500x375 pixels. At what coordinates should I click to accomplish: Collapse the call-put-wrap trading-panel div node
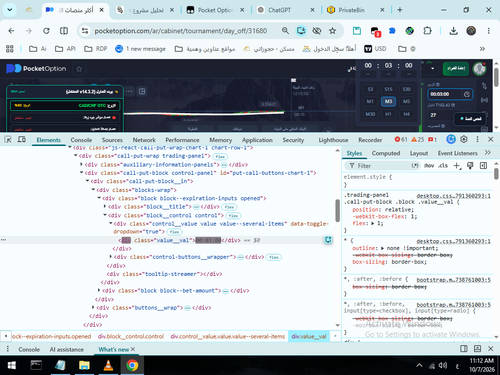(x=76, y=156)
